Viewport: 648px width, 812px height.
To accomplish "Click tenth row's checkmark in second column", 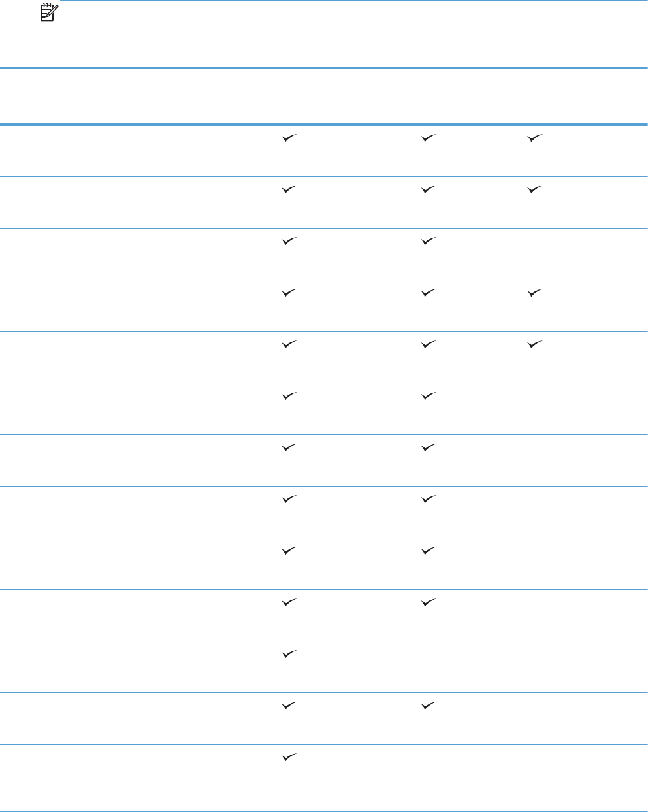I will pyautogui.click(x=427, y=603).
